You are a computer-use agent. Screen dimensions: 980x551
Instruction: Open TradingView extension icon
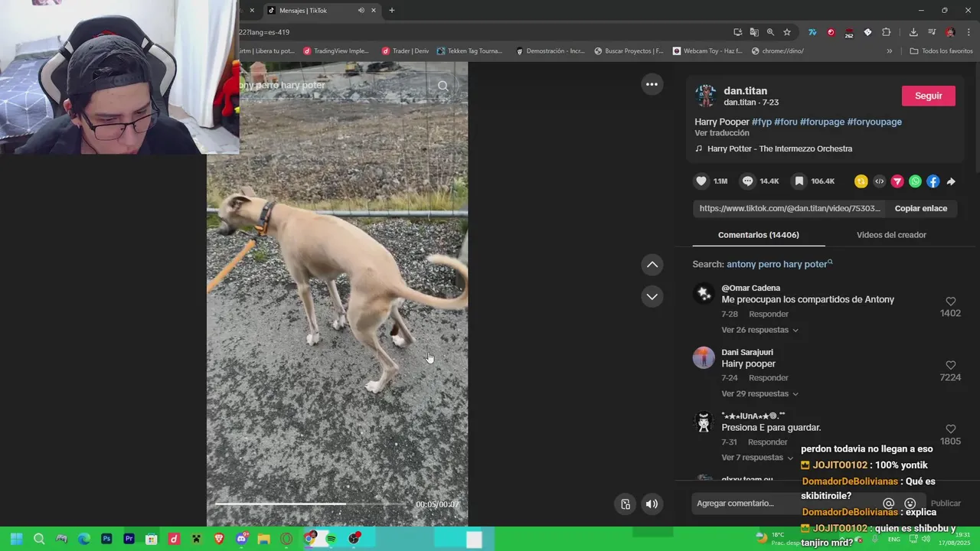tap(812, 32)
